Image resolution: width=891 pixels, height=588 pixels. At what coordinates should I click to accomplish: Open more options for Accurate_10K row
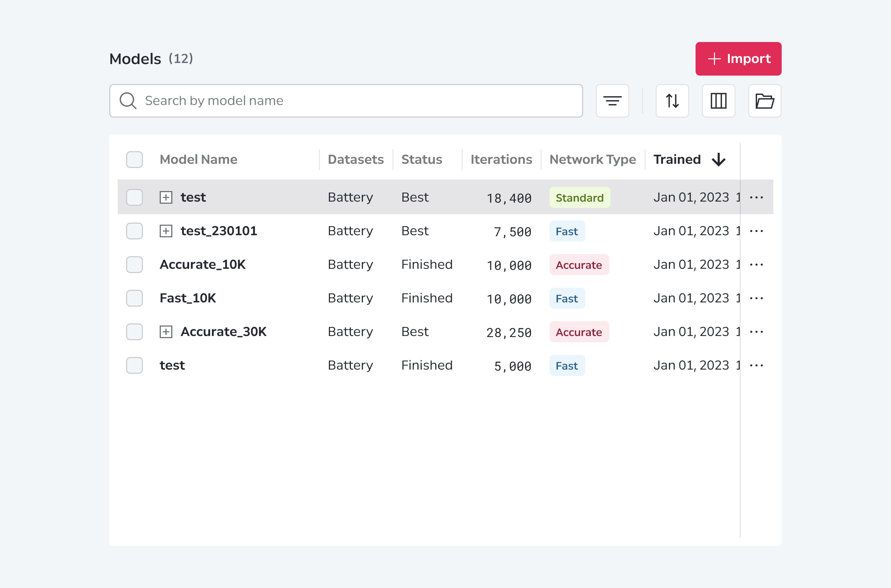coord(756,265)
